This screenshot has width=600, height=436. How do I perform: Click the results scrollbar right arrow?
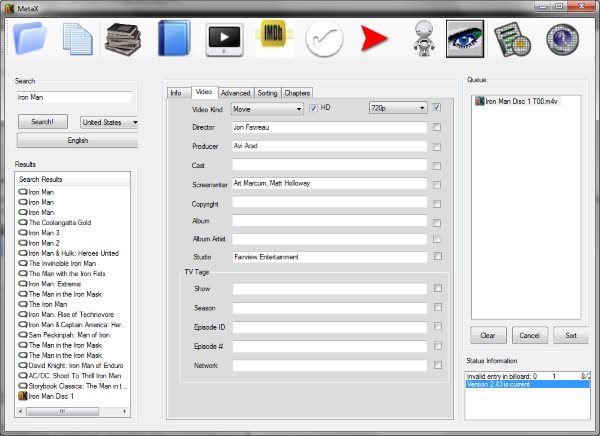(x=124, y=412)
